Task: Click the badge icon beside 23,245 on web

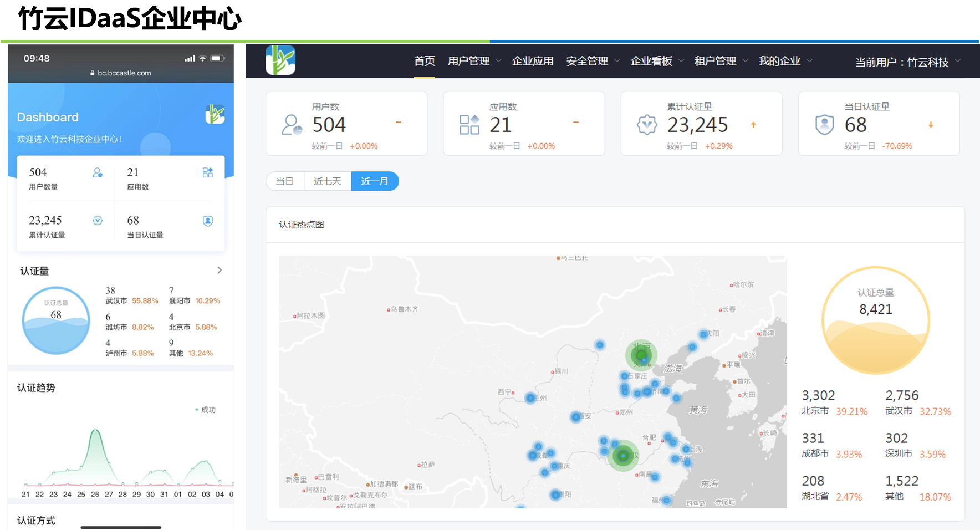Action: (x=647, y=125)
